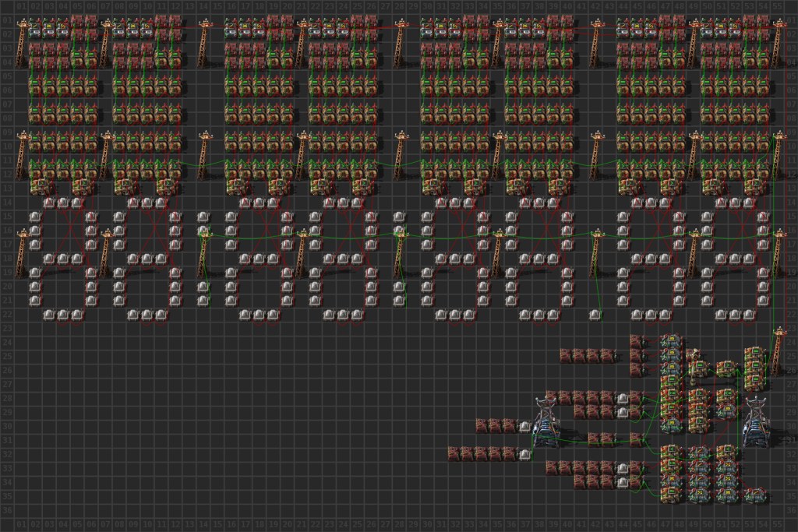Viewport: 798px width, 532px height.
Task: Click the lone lamp at column 42, row 22
Action: click(x=595, y=315)
